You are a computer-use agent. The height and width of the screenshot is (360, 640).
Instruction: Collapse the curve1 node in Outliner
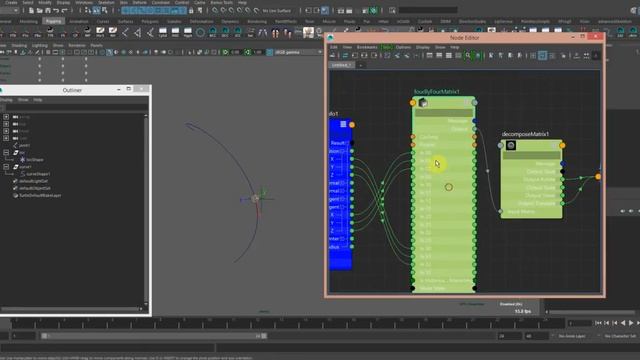pyautogui.click(x=6, y=167)
